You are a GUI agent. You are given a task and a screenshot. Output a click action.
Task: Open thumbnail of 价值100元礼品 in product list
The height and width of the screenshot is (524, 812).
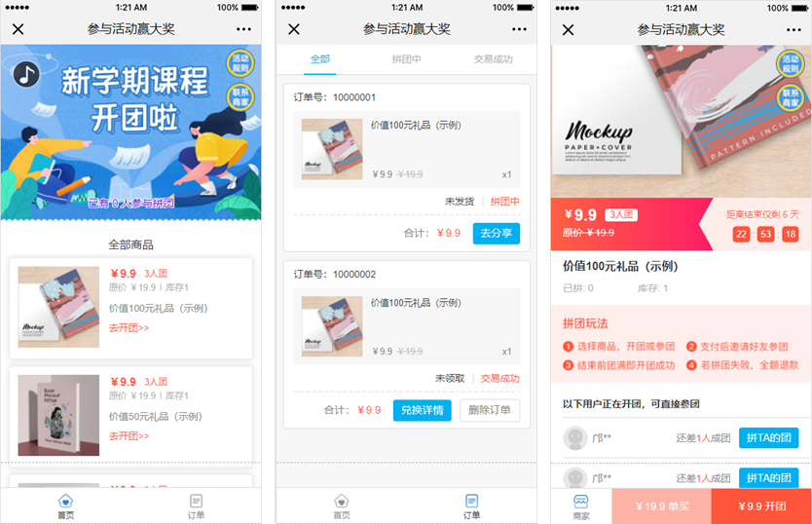click(x=58, y=307)
